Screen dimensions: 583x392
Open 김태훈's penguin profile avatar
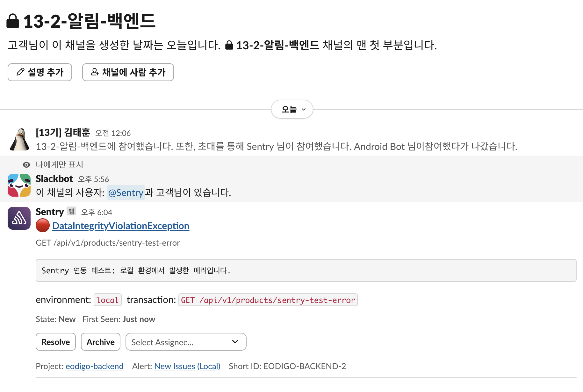(19, 139)
